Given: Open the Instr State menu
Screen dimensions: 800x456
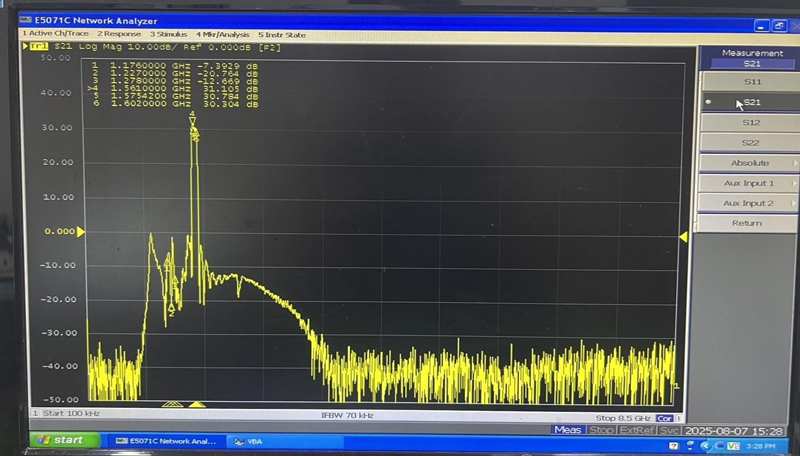Looking at the screenshot, I should point(282,34).
